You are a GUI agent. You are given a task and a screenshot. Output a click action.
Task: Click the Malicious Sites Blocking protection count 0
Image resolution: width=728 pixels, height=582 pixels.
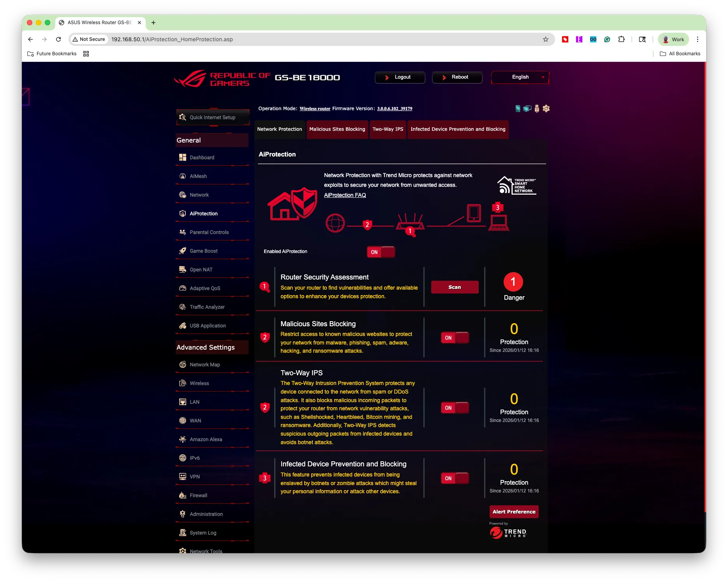point(514,329)
